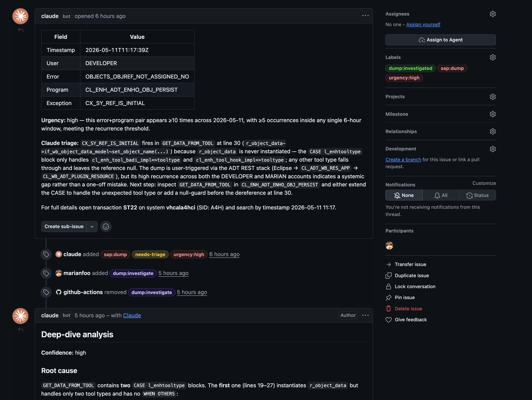Click the participant avatar in the sidebar
This screenshot has height=400, width=532.
point(389,245)
